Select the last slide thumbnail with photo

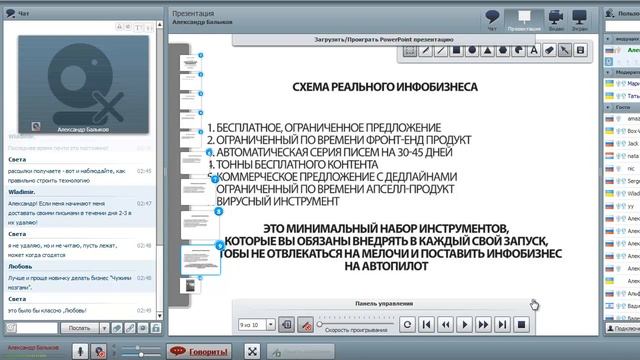point(190,286)
